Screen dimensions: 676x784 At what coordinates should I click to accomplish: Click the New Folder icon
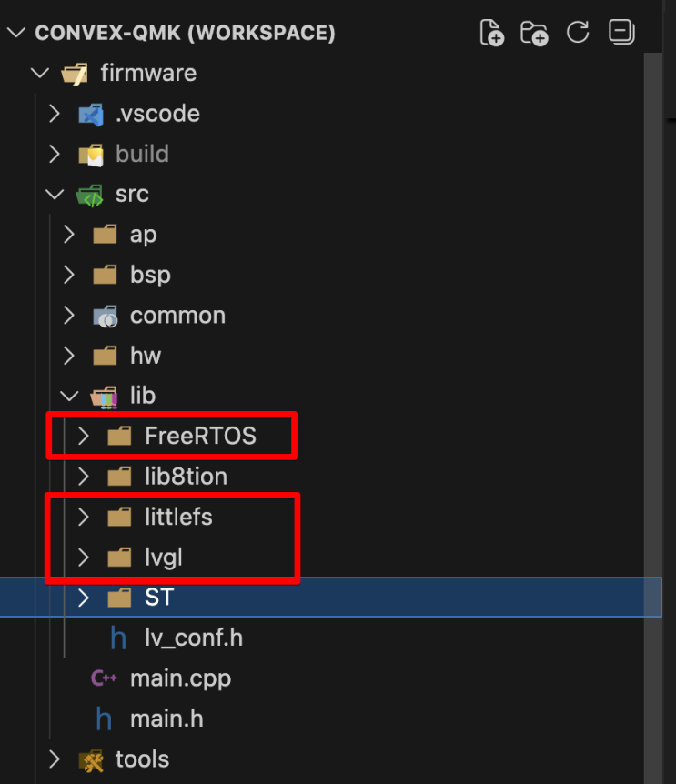click(534, 33)
